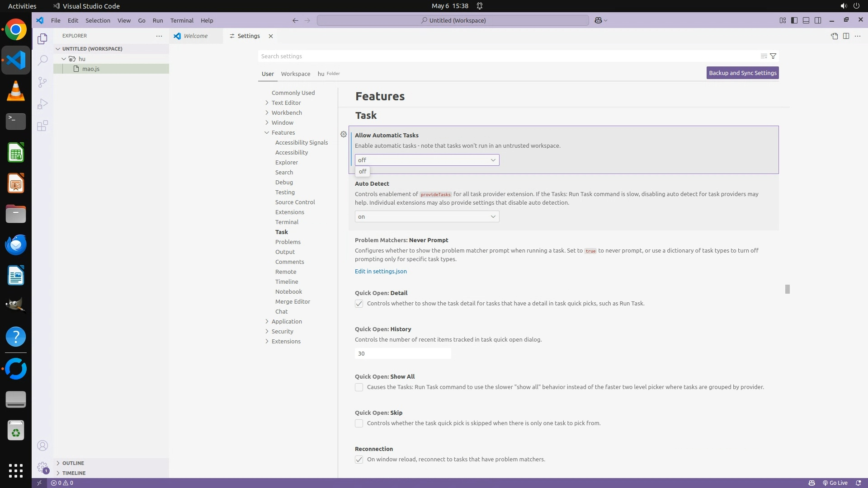Viewport: 868px width, 488px height.
Task: Click Open Settings (JSON) icon
Action: pos(834,36)
